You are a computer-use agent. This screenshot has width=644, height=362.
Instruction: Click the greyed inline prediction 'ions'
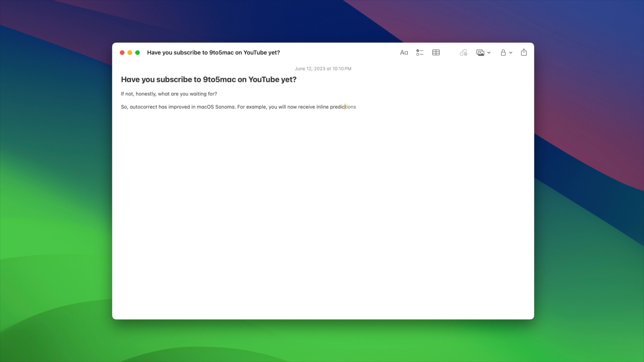(351, 107)
